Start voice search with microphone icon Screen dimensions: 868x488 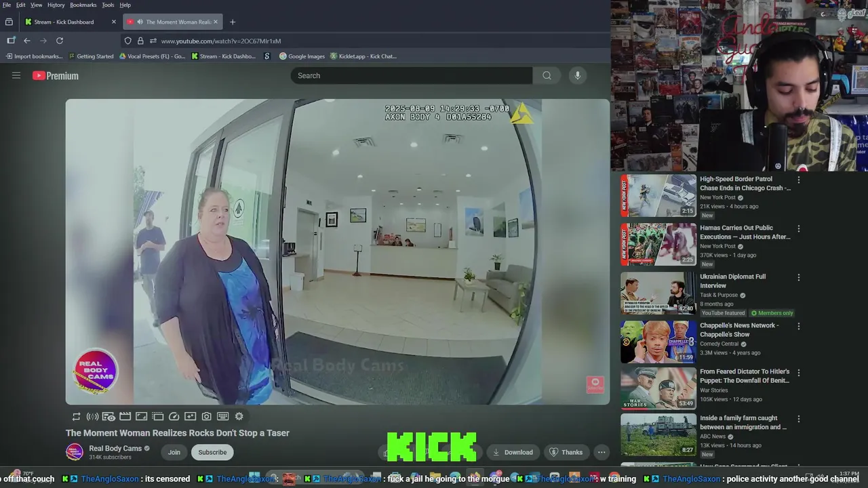(578, 75)
